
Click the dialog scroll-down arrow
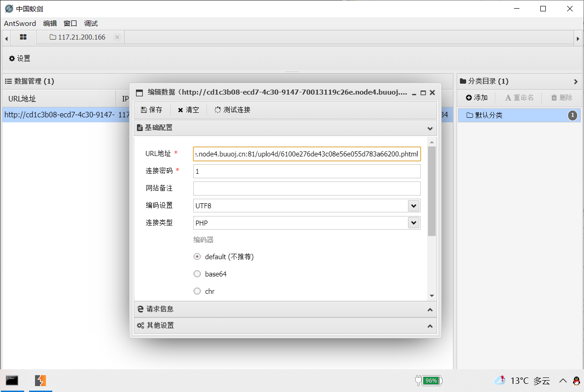pyautogui.click(x=432, y=296)
